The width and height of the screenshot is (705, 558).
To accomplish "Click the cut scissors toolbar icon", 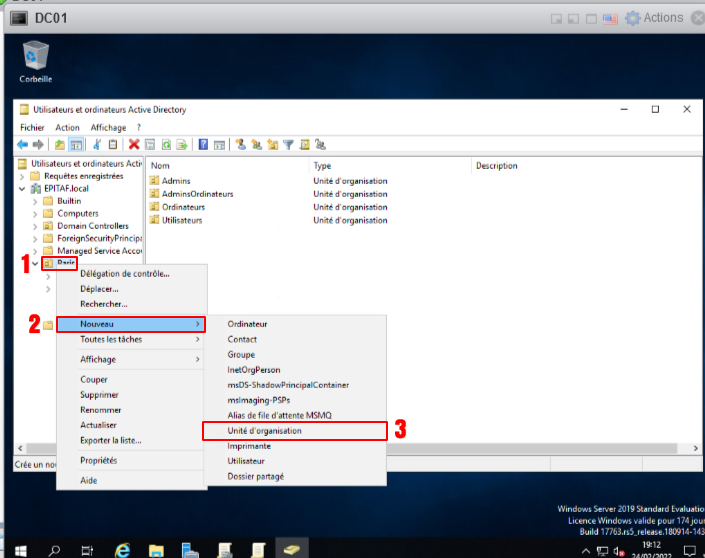I will click(97, 145).
